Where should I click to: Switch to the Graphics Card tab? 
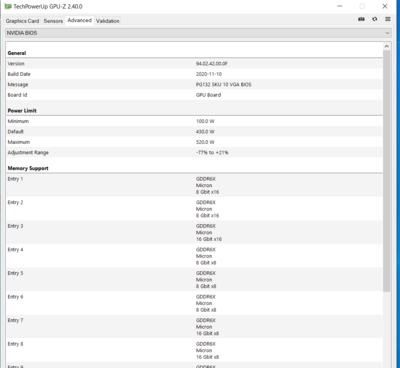pyautogui.click(x=22, y=21)
